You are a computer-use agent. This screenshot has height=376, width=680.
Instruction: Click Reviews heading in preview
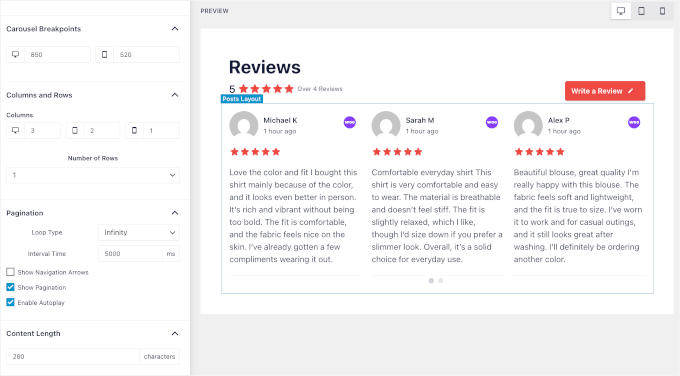pos(265,67)
